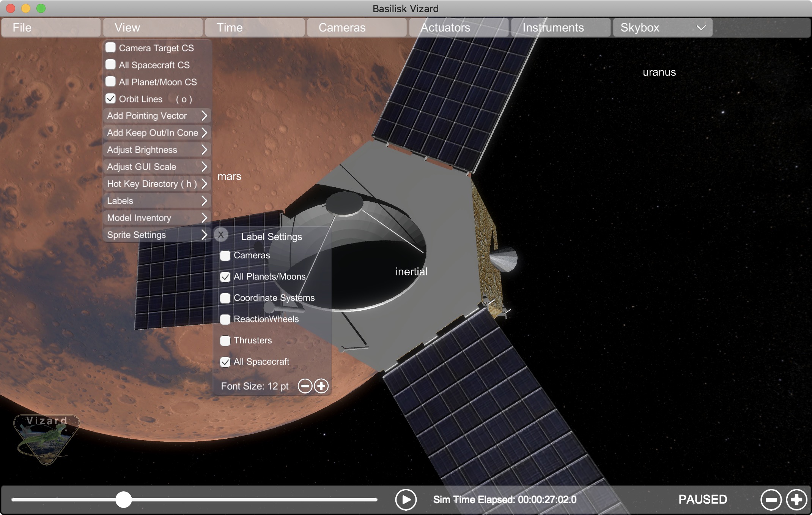812x515 pixels.
Task: Expand Add Pointing Vector submenu
Action: [204, 115]
